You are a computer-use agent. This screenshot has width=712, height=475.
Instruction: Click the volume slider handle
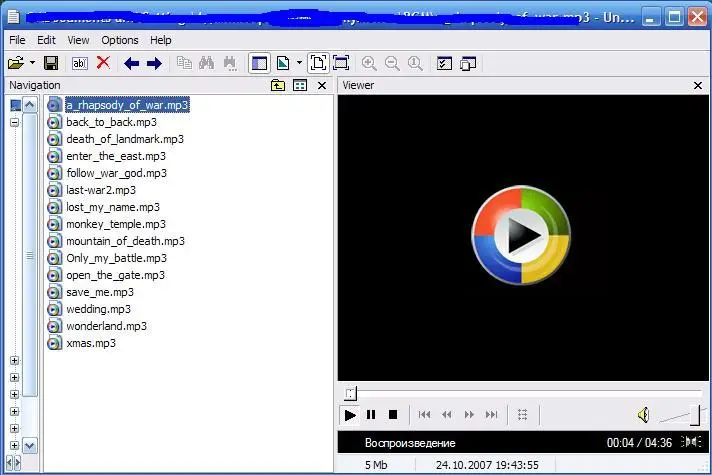point(695,415)
